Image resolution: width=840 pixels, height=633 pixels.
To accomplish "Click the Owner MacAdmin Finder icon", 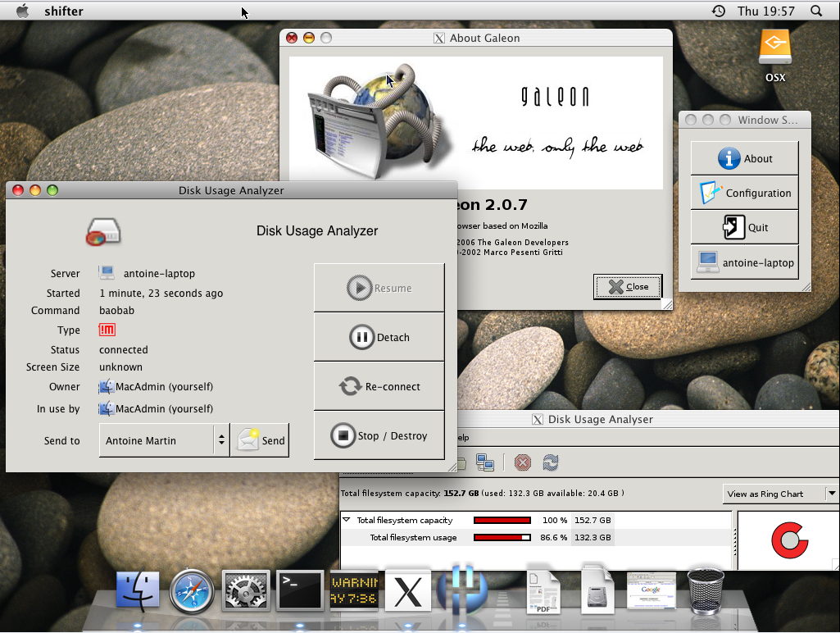I will pyautogui.click(x=106, y=386).
